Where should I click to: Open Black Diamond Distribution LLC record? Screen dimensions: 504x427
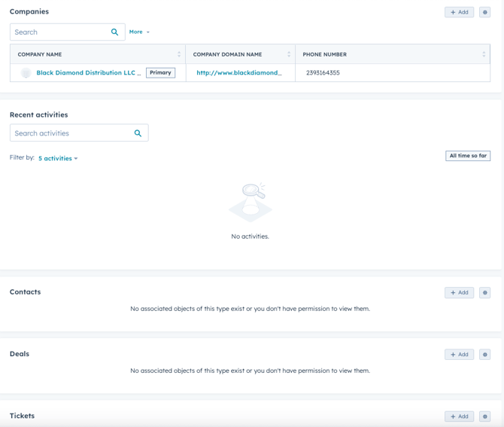[x=88, y=73]
